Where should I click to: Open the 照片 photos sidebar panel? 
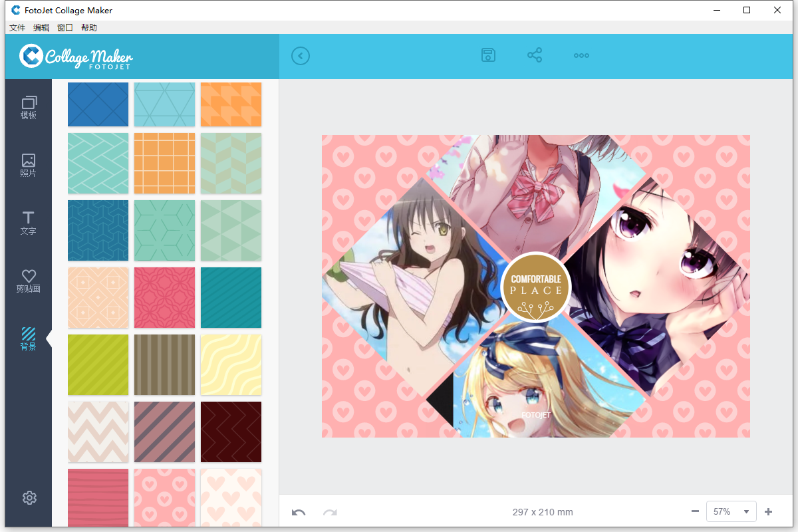(x=29, y=166)
